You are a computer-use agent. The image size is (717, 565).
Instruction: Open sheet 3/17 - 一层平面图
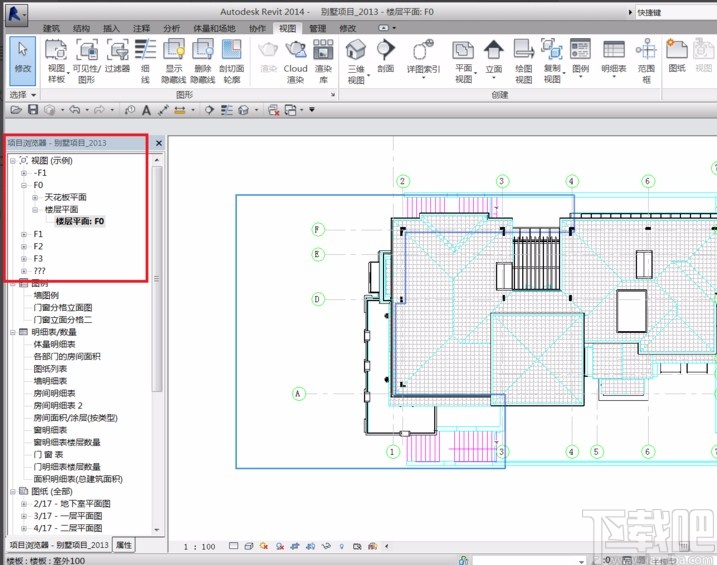(68, 516)
